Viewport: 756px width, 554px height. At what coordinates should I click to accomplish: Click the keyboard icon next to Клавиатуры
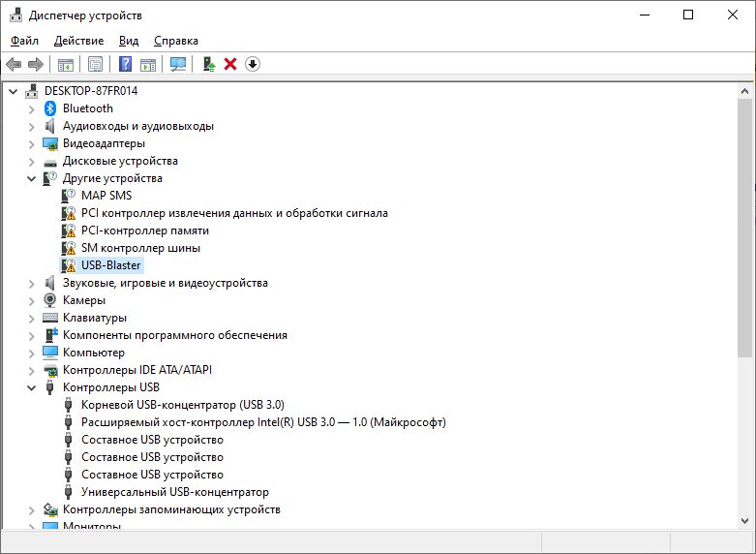[x=50, y=318]
